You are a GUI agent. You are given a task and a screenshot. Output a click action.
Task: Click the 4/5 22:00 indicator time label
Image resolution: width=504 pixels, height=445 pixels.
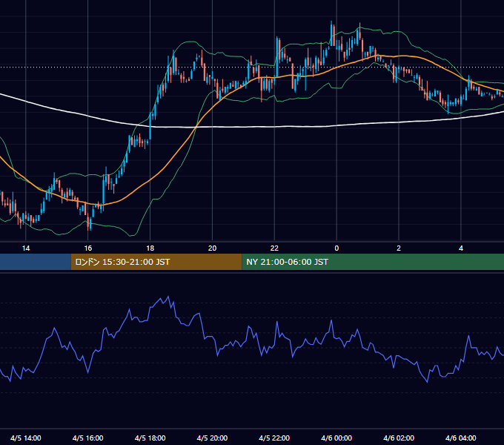(274, 438)
